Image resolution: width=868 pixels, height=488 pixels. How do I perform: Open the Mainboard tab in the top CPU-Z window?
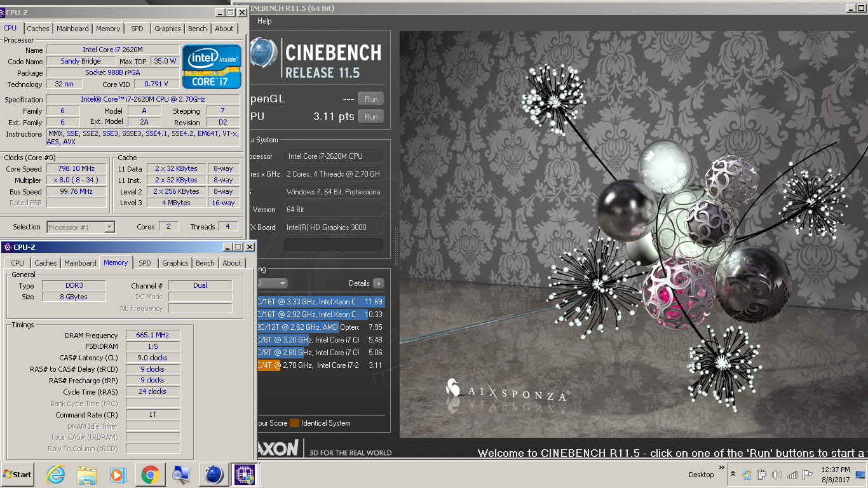tap(73, 29)
